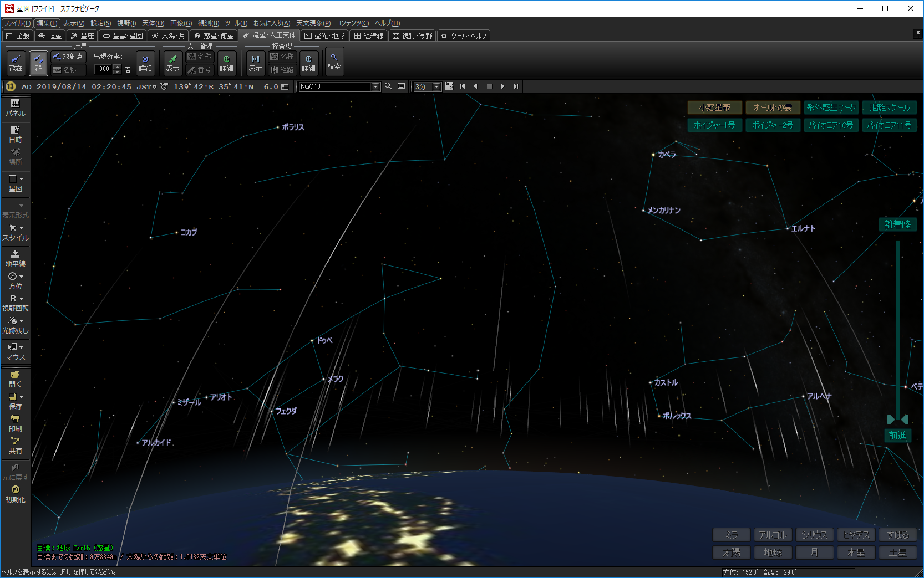Jump forward one time step
This screenshot has width=924, height=578.
[516, 86]
